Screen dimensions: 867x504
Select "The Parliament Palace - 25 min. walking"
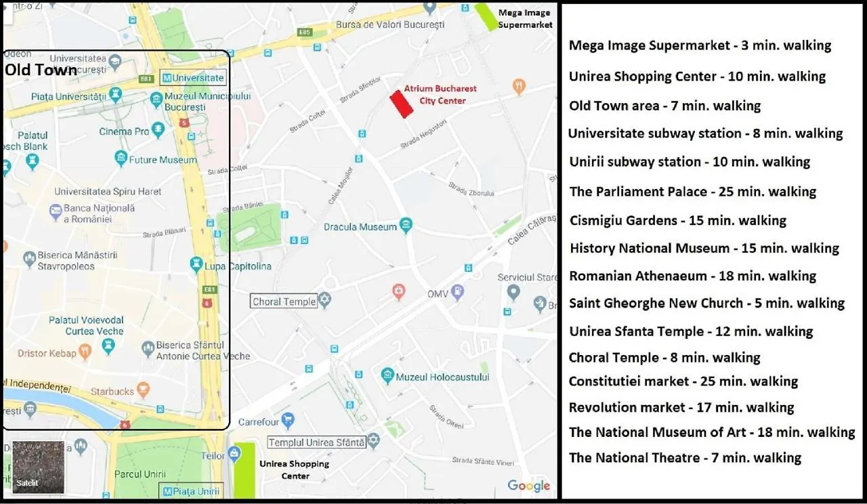[x=692, y=191]
